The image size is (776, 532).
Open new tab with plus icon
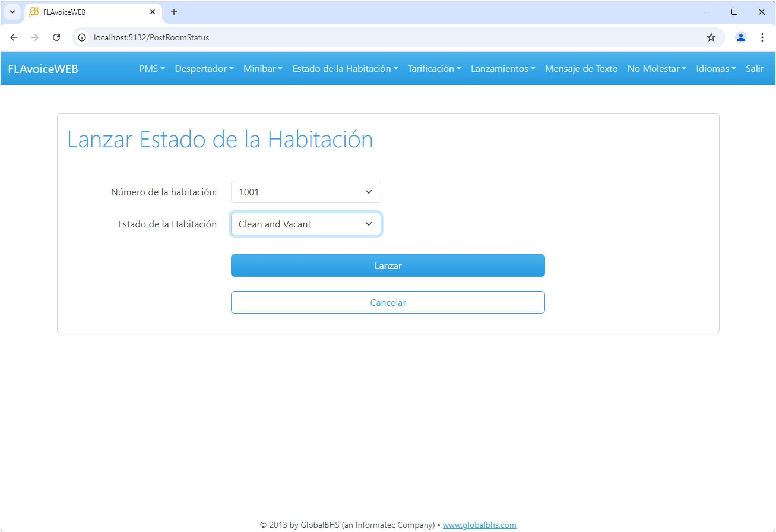tap(174, 12)
